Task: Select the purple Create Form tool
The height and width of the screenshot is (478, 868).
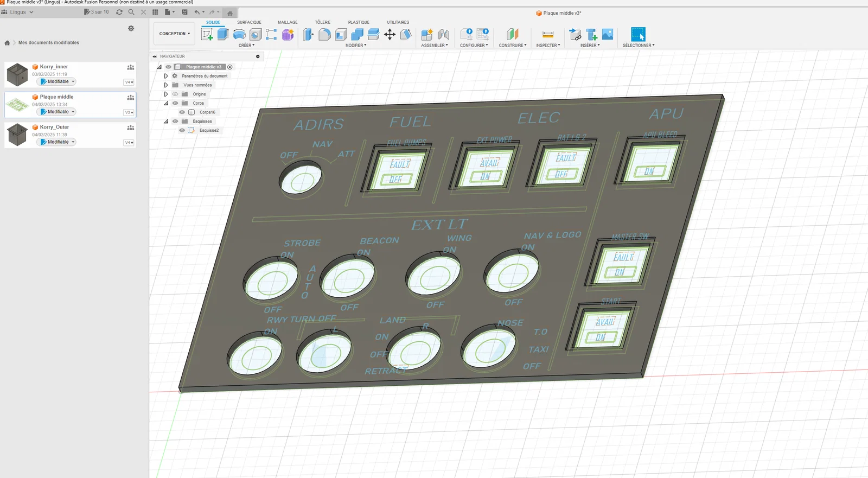Action: click(x=288, y=35)
